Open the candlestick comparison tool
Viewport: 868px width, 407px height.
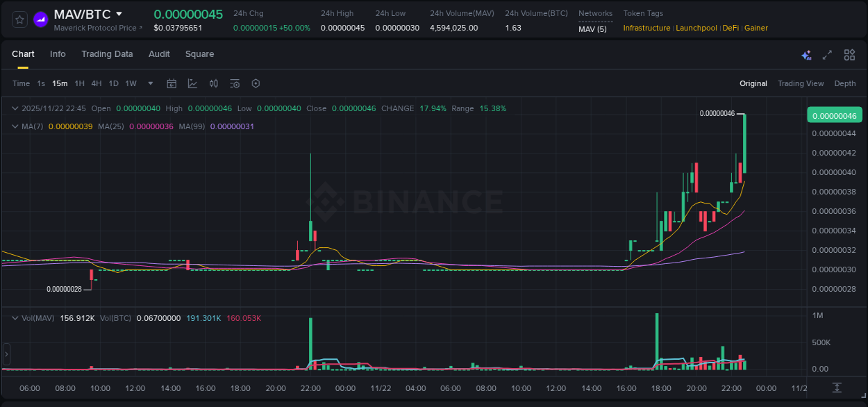tap(214, 83)
